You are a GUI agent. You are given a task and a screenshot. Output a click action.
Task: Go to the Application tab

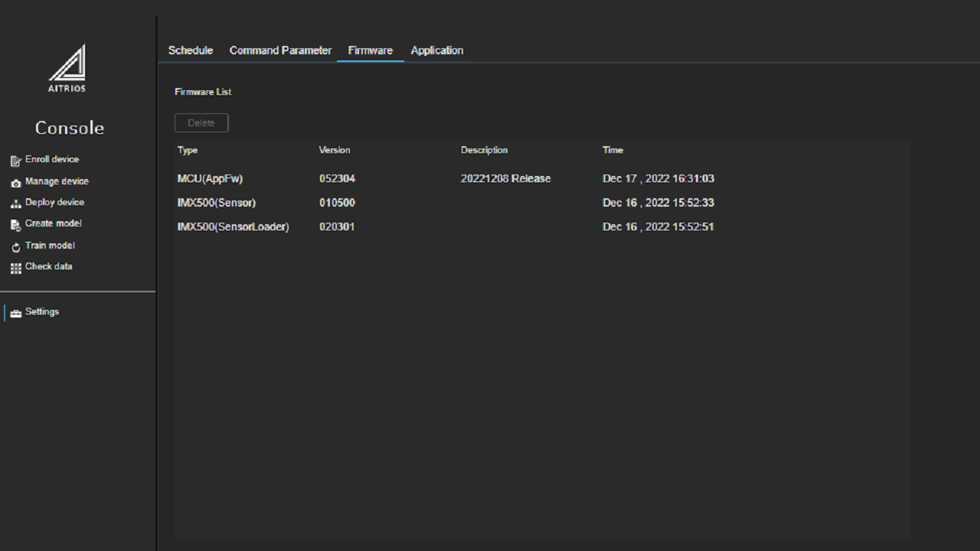437,51
